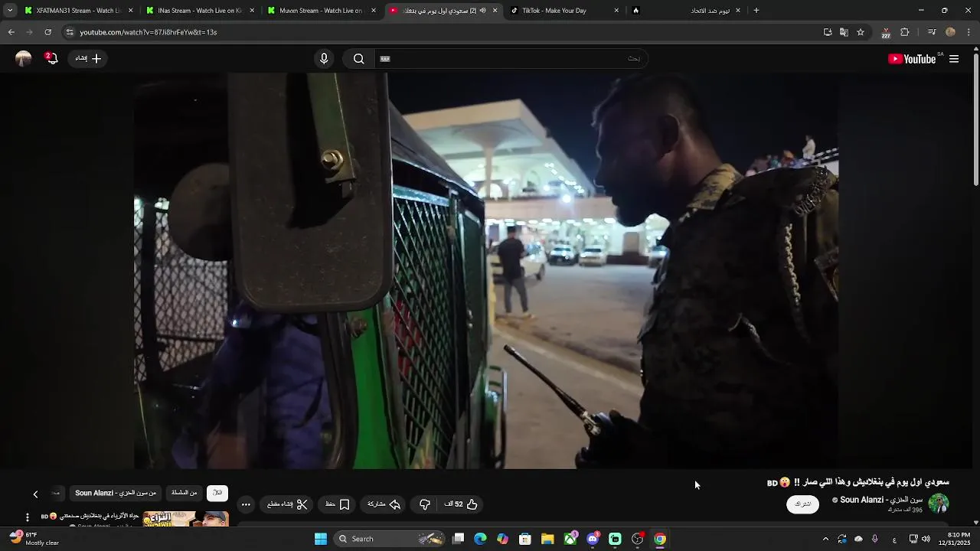The width and height of the screenshot is (980, 551).
Task: Open the suggested video thumbnail
Action: click(185, 519)
